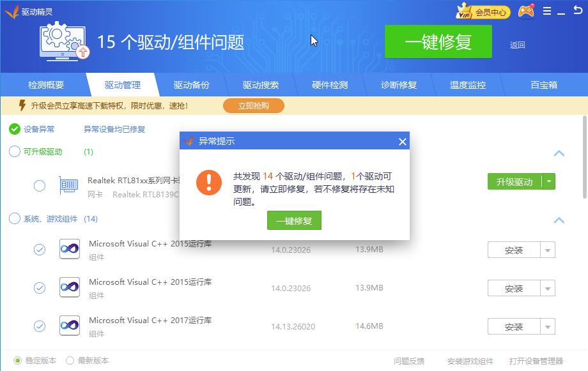588x371 pixels.
Task: Click the monitor detection icon showing gears
Action: 60,40
